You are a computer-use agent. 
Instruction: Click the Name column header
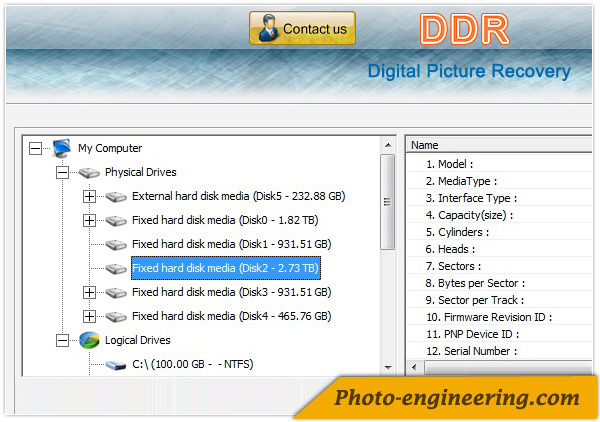(499, 145)
